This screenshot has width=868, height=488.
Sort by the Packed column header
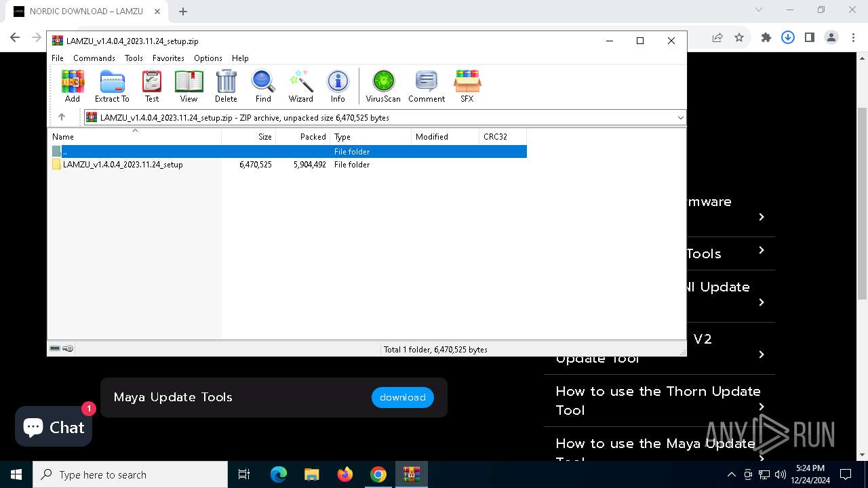tap(303, 137)
